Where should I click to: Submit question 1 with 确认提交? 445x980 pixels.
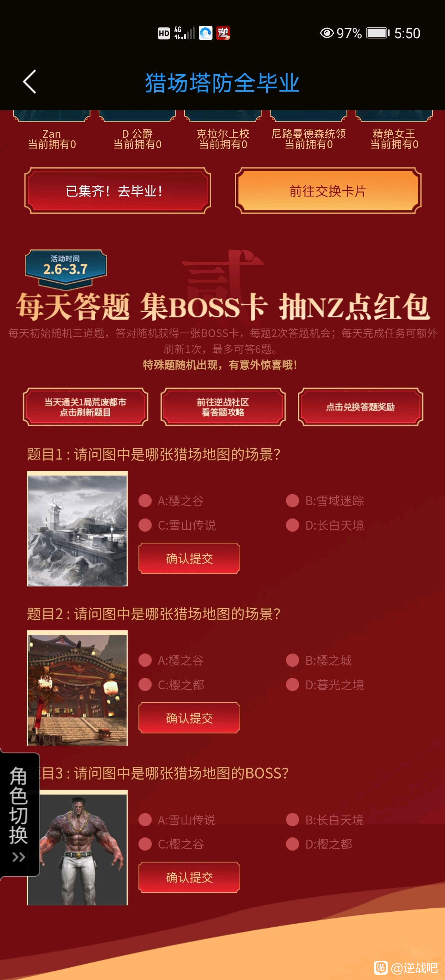[x=189, y=558]
